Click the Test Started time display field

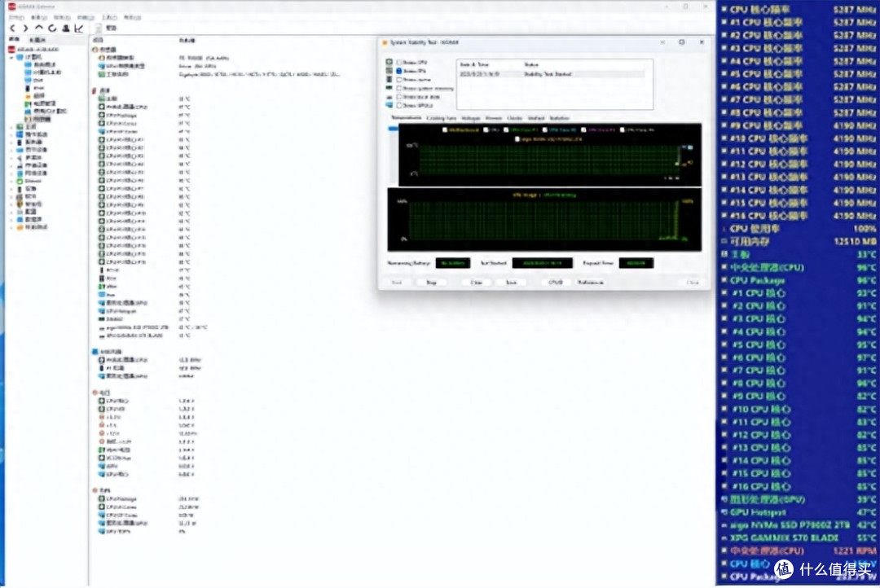(x=542, y=263)
